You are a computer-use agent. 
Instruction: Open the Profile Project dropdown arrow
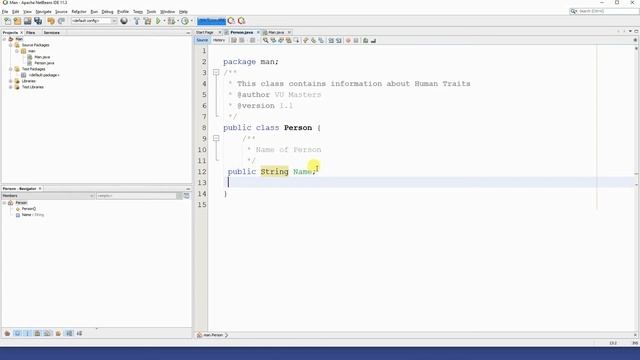click(191, 21)
